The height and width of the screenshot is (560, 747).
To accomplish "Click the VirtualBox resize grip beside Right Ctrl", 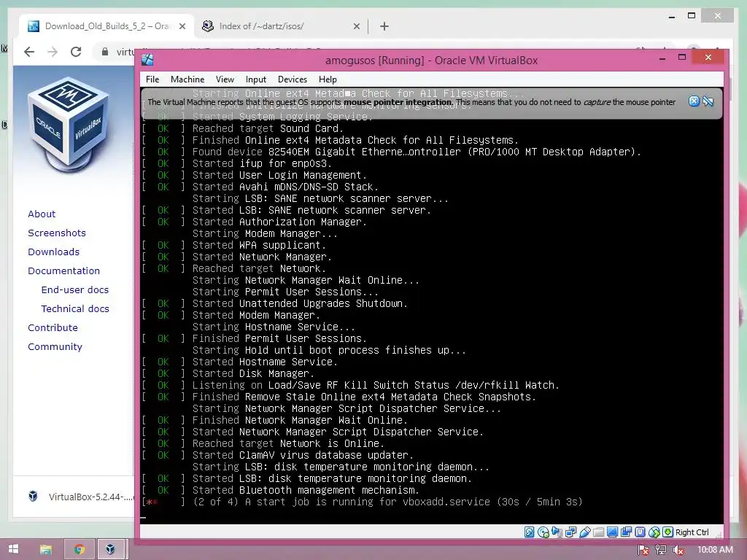I will pyautogui.click(x=719, y=534).
